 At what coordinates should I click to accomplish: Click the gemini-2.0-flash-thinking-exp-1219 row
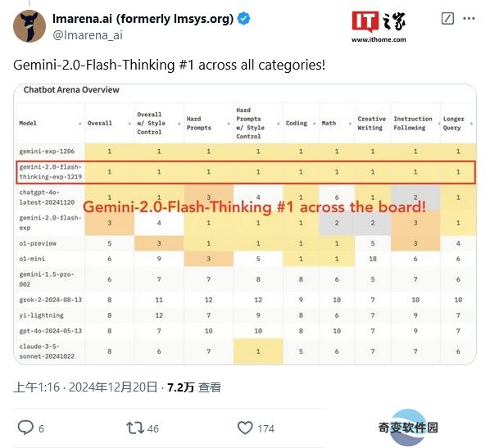(x=246, y=172)
